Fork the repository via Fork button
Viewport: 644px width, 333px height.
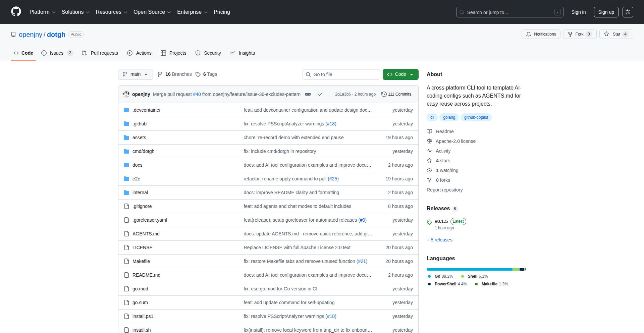coord(579,34)
